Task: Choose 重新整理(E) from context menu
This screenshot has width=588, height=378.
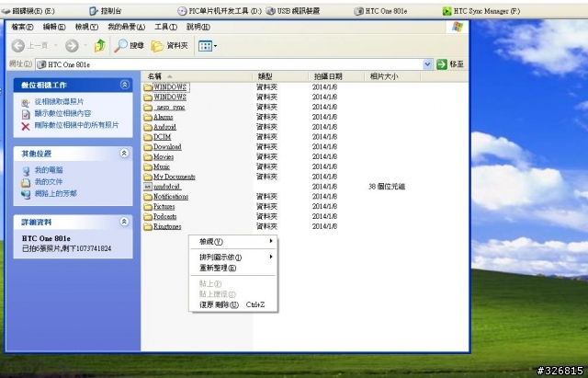Action: tap(232, 268)
